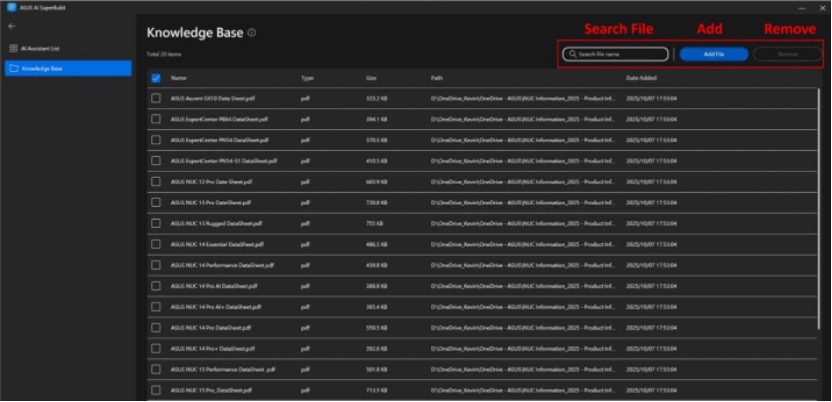This screenshot has width=832, height=402.
Task: Check the NUC 14 Pro AI DataSheet box
Action: (x=156, y=286)
